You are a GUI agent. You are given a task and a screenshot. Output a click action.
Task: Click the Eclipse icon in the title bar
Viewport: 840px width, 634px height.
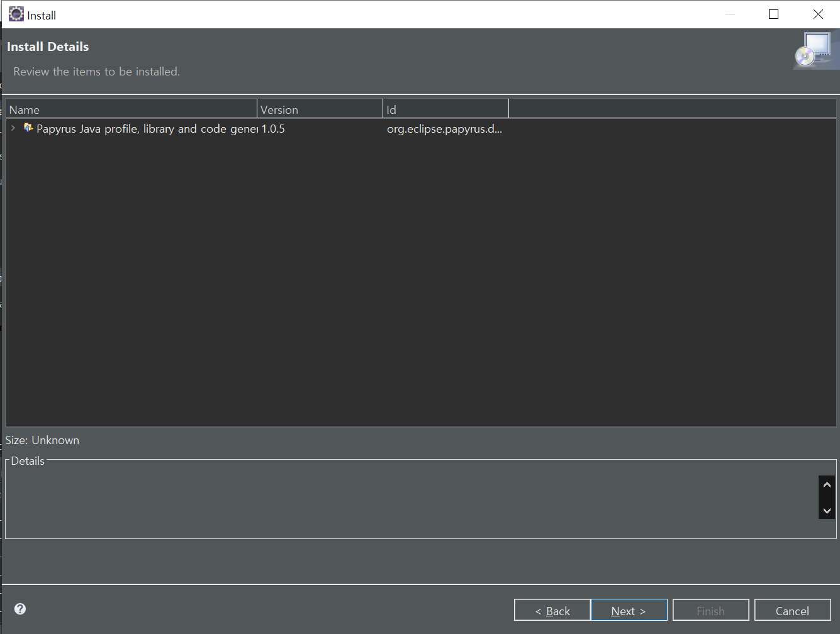(16, 14)
